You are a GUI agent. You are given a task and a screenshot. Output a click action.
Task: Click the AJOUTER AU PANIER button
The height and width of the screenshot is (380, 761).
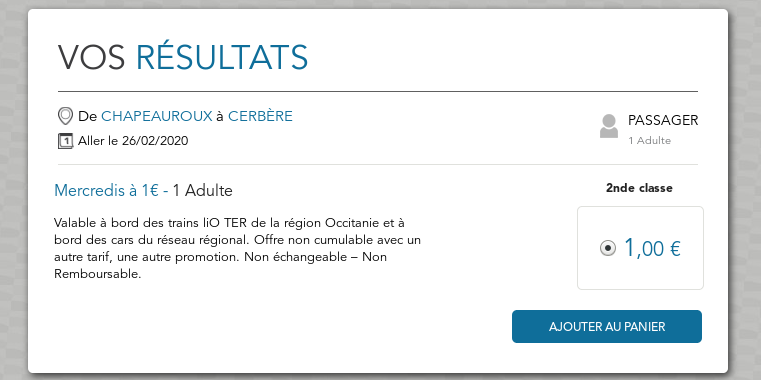click(x=607, y=327)
